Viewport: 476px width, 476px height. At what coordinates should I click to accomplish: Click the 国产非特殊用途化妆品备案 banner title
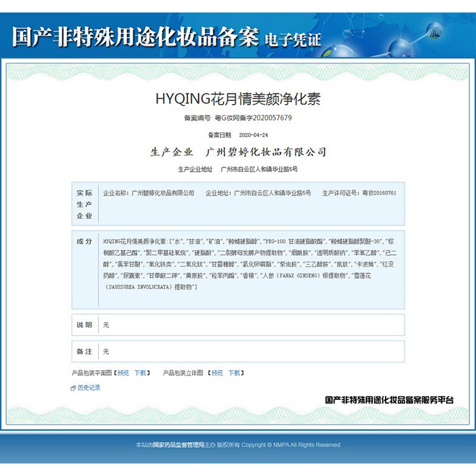tap(136, 37)
